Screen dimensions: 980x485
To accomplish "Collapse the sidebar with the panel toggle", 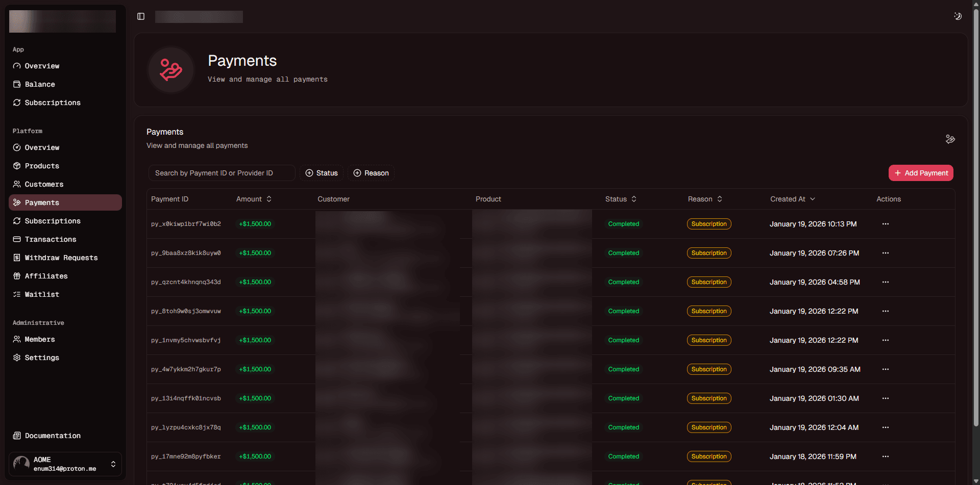I will point(141,16).
